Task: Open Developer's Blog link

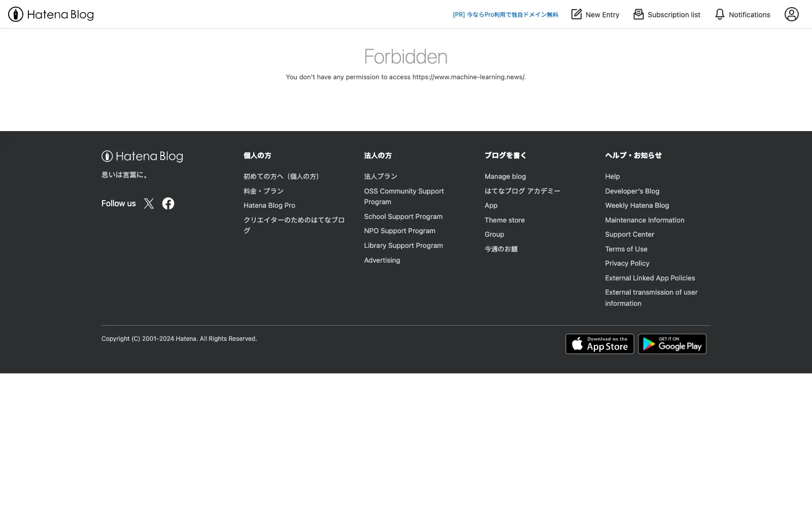Action: click(x=632, y=191)
